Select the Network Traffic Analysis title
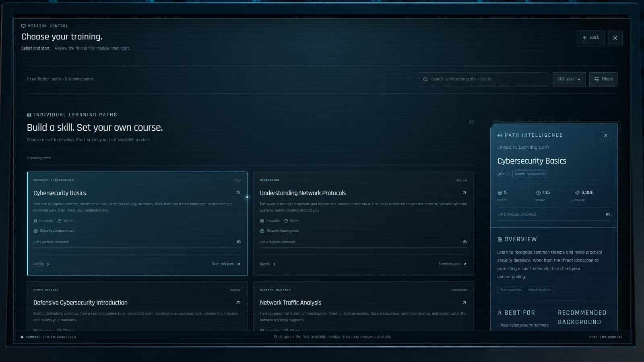Image resolution: width=644 pixels, height=362 pixels. (291, 302)
